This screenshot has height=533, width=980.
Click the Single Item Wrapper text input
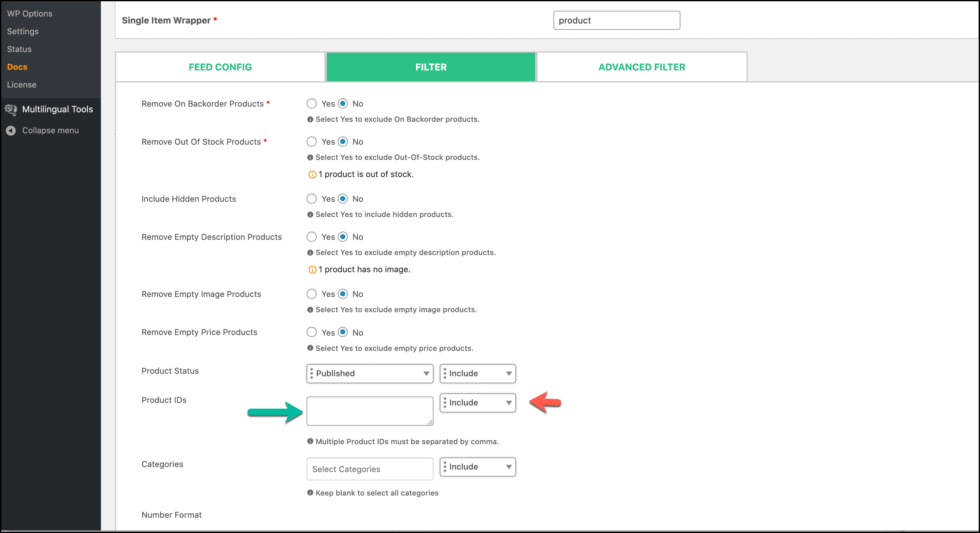pos(616,20)
